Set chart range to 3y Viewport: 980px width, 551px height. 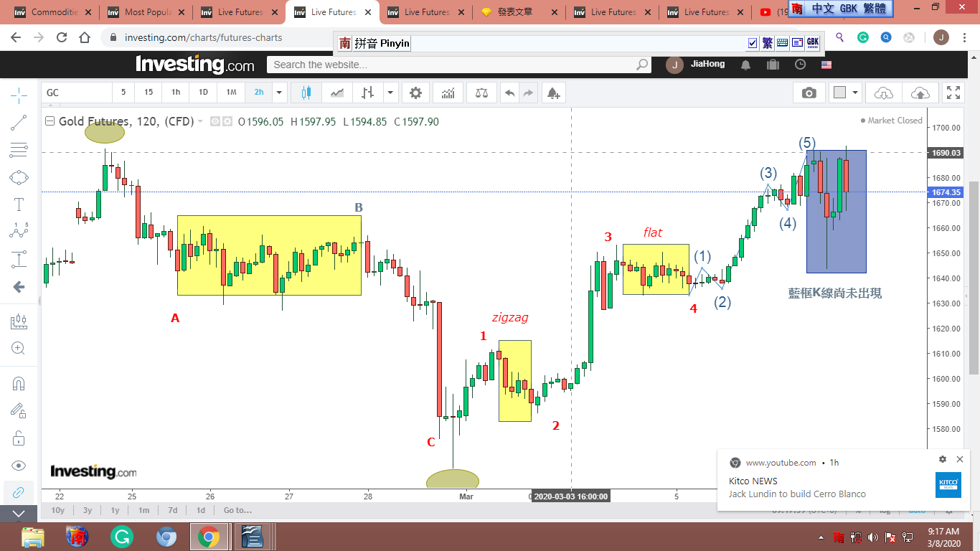(88, 510)
